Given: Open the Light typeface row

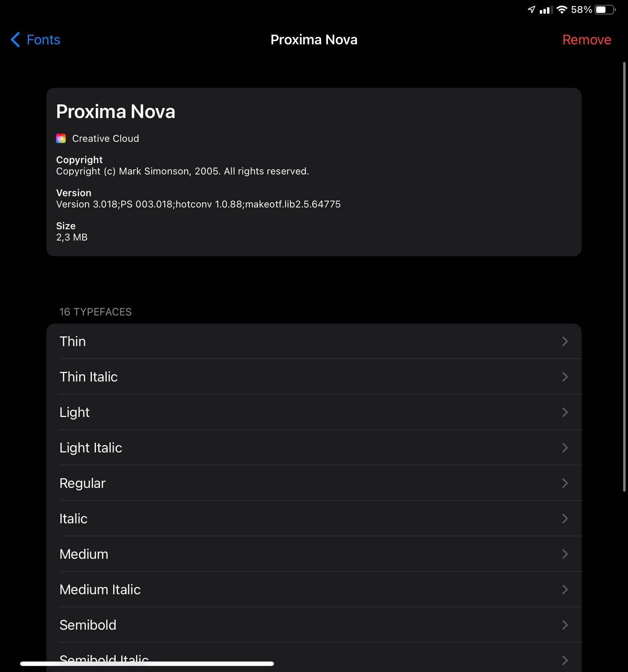Looking at the screenshot, I should tap(314, 412).
